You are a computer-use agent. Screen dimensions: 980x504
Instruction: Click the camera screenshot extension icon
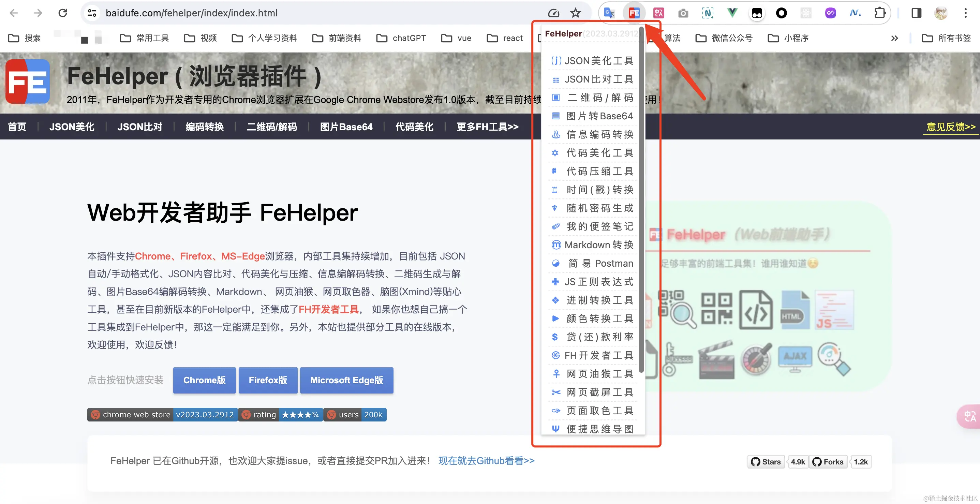point(683,13)
